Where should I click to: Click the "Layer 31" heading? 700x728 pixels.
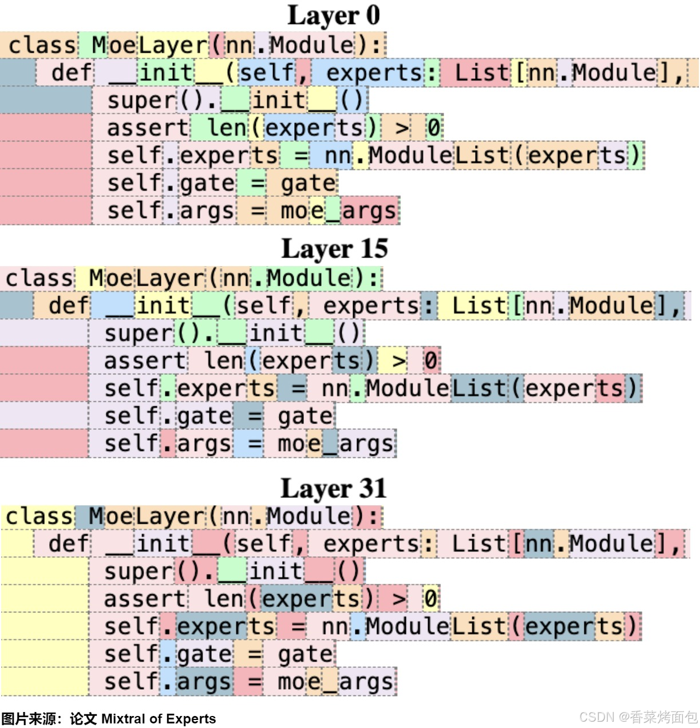(x=334, y=489)
